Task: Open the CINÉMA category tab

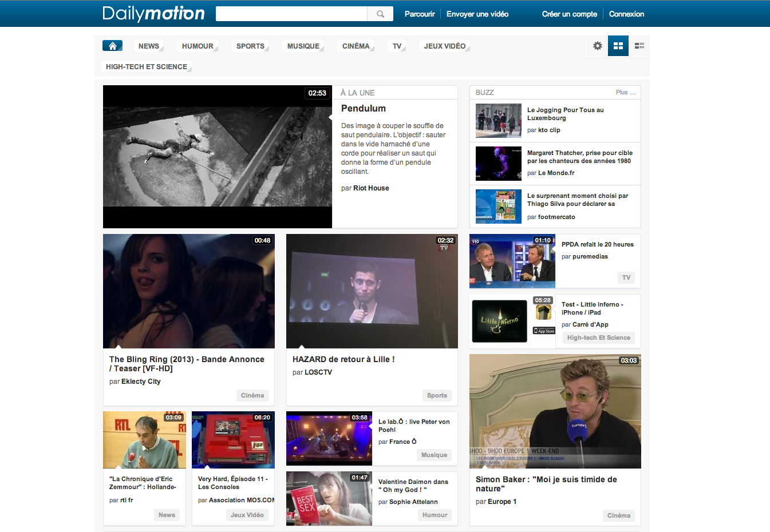Action: 356,46
